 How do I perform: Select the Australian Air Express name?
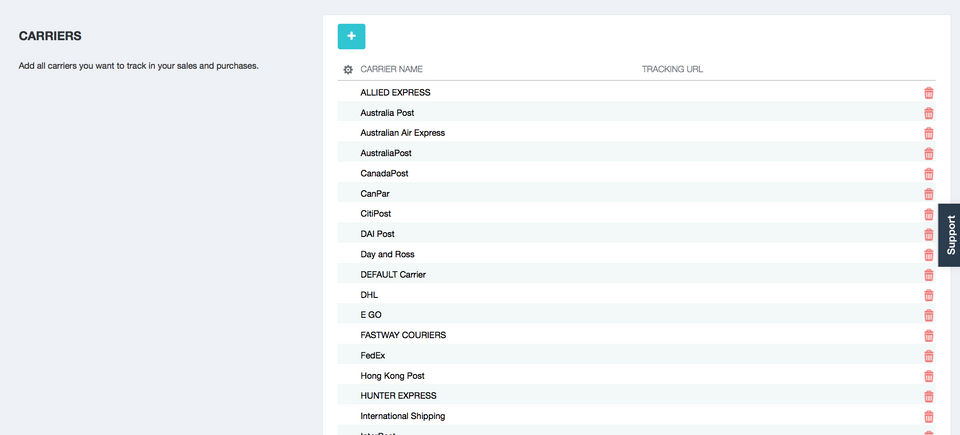coord(403,133)
